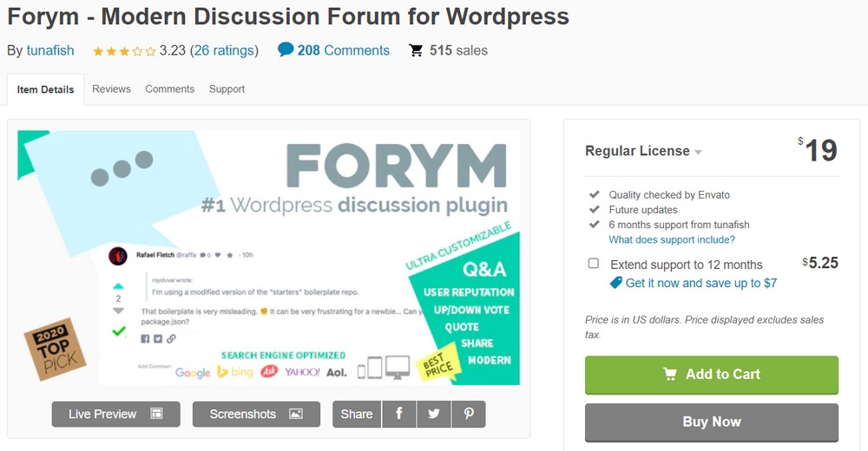Click the cart icon in Add to Cart

pos(670,374)
